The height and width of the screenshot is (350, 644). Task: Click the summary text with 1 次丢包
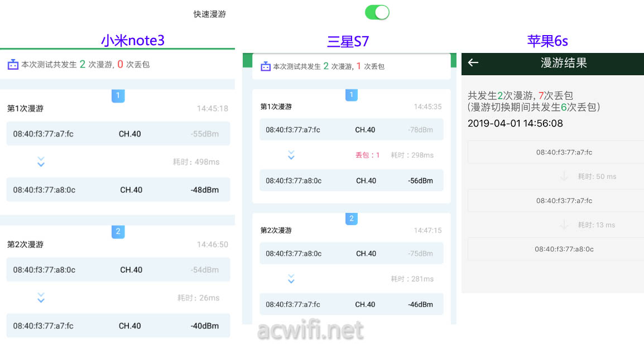329,66
